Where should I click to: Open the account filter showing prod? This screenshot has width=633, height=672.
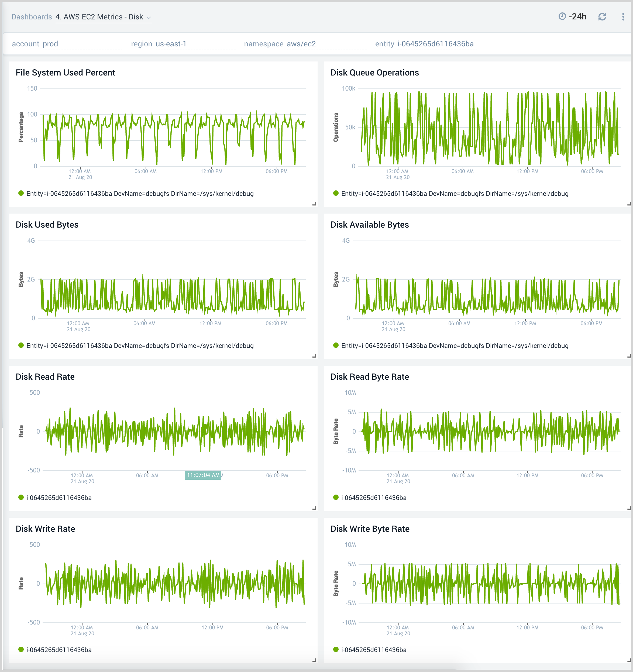tap(50, 44)
